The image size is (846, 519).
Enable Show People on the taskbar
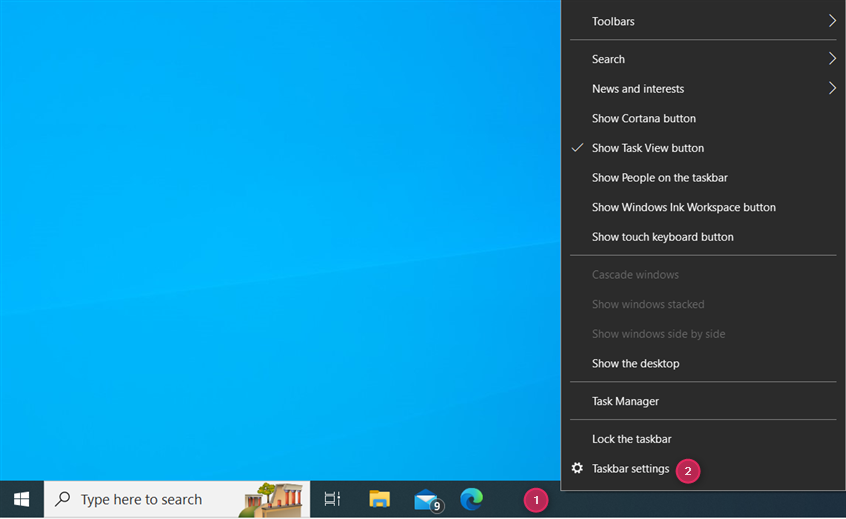[703, 178]
